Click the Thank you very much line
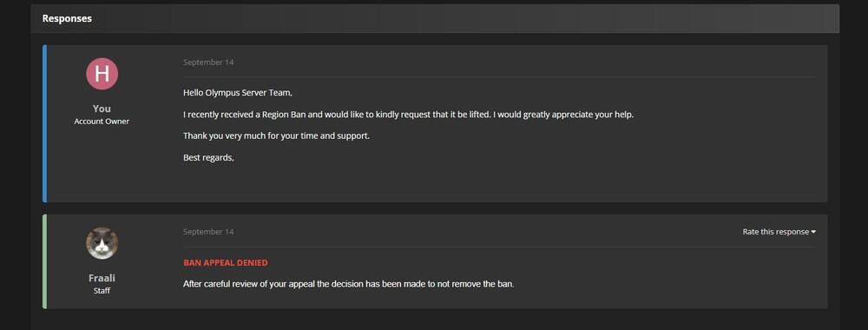 [276, 135]
